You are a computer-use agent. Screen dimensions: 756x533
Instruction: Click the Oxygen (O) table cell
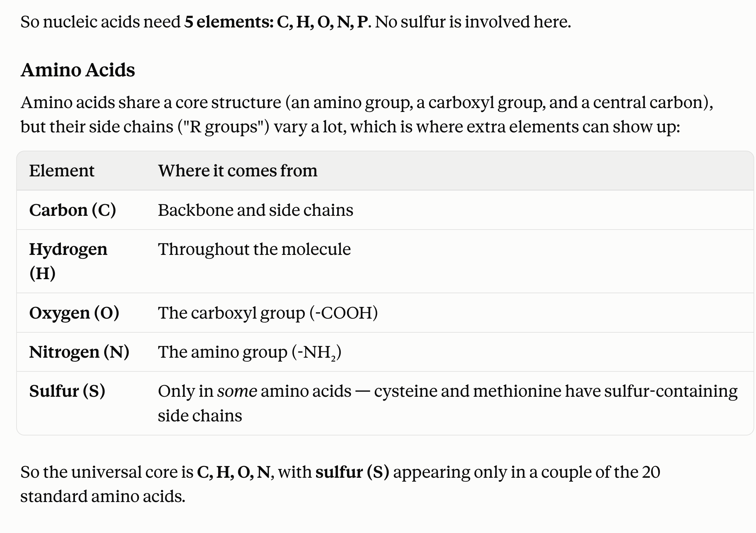pyautogui.click(x=74, y=313)
